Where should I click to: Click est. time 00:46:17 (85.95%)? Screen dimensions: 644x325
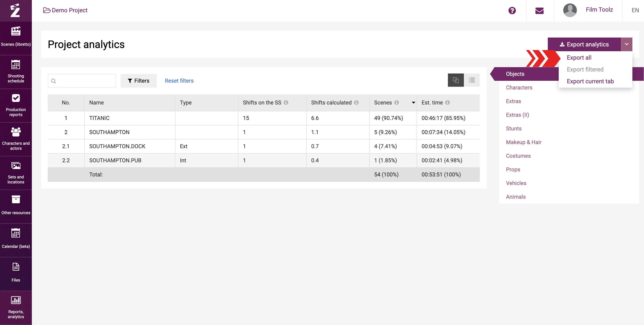pyautogui.click(x=443, y=118)
